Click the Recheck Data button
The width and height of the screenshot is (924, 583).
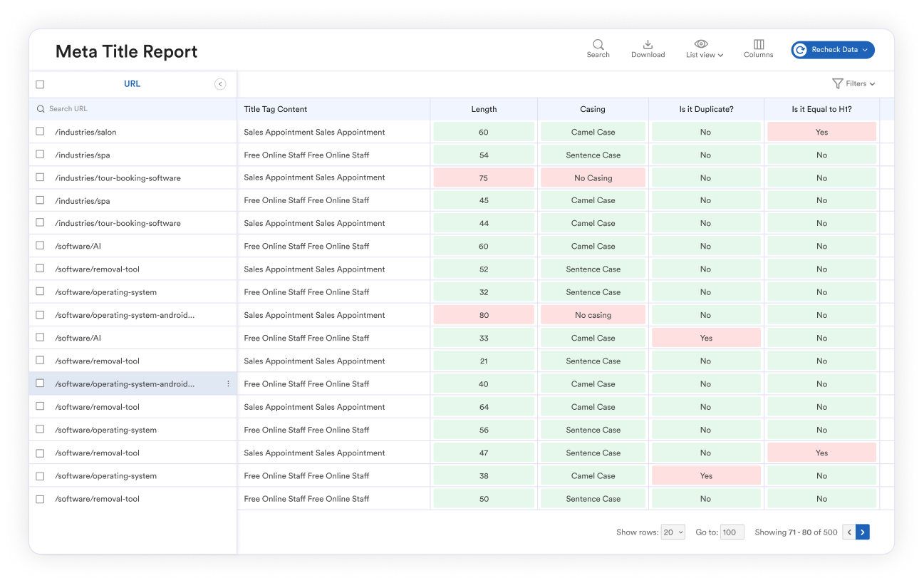[x=829, y=50]
